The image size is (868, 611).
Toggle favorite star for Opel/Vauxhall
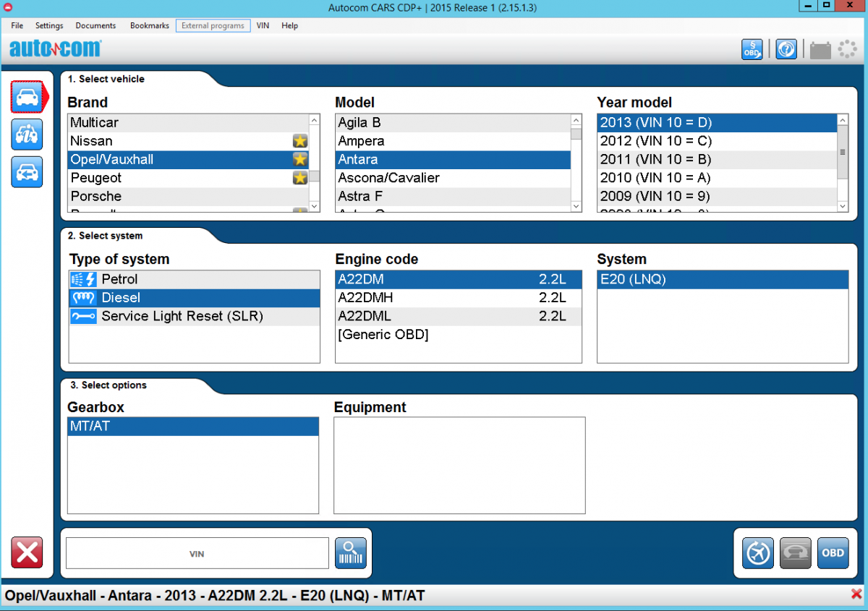[300, 159]
